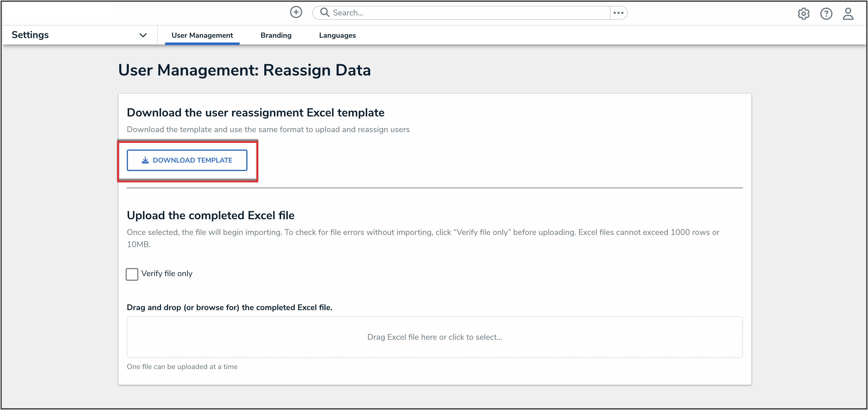Click the User Management: Reassign Data heading
The image size is (868, 410).
click(244, 70)
